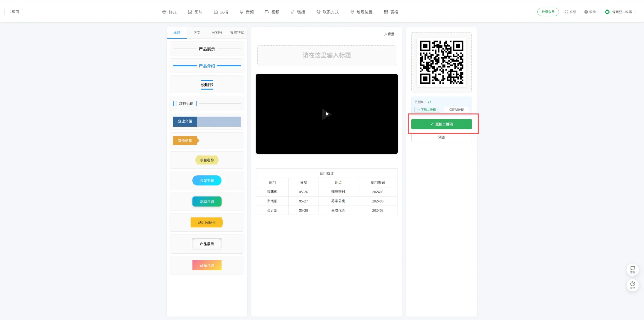644x320 pixels.
Task: Click the 05-26 date cell
Action: click(x=303, y=192)
